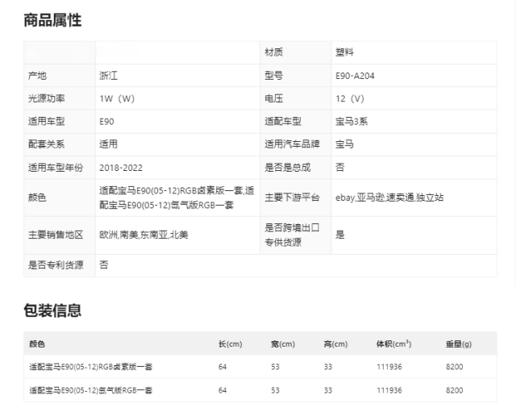The width and height of the screenshot is (516, 420).
Task: Click the voltage value 12 (V)
Action: (x=350, y=98)
